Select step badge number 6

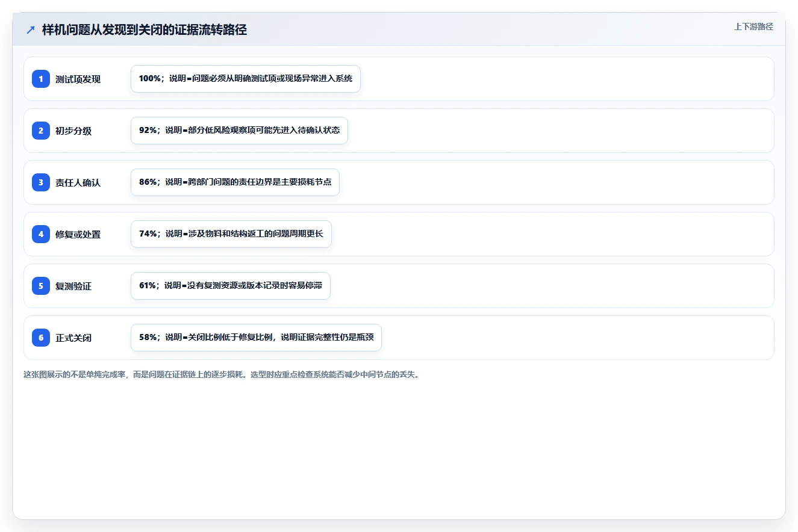click(41, 338)
